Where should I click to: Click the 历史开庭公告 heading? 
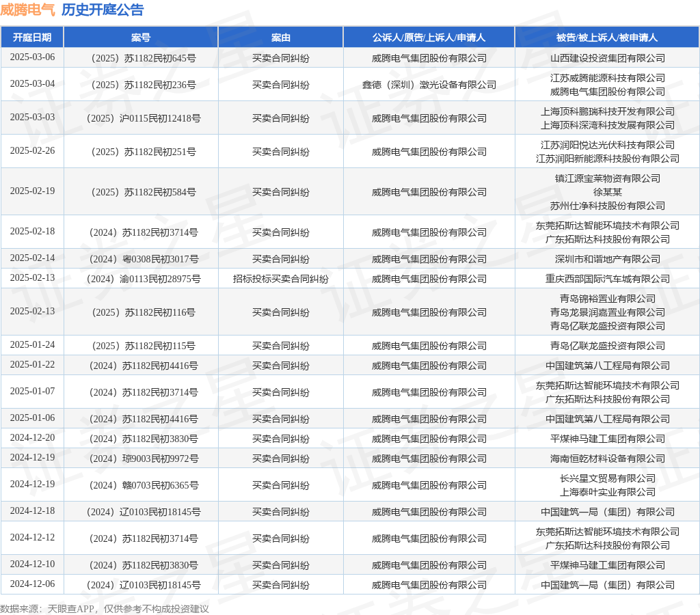103,10
